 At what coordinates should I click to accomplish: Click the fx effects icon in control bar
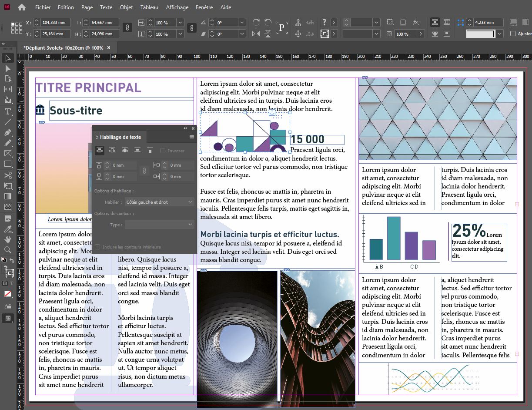point(416,22)
